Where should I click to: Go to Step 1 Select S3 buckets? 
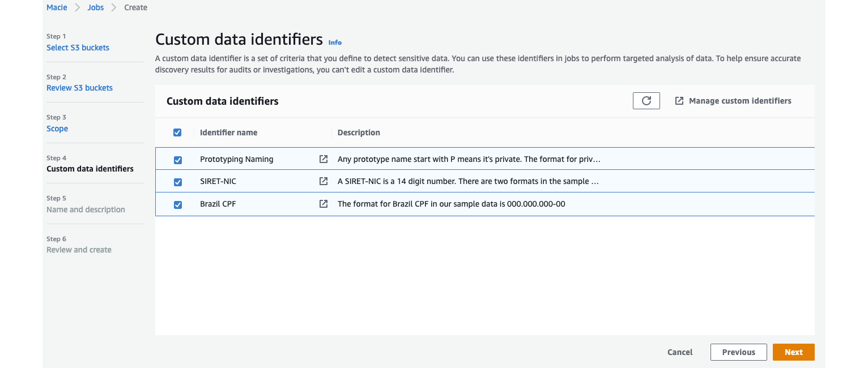coord(78,48)
